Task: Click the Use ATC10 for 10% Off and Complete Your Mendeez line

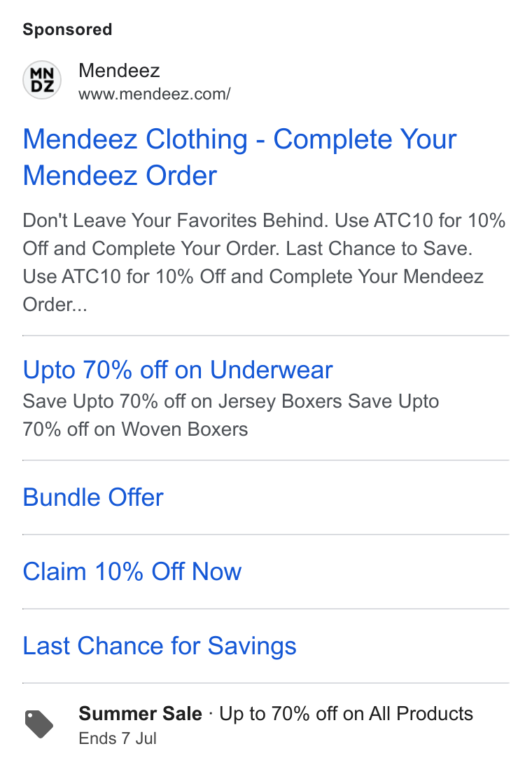Action: pyautogui.click(x=253, y=277)
